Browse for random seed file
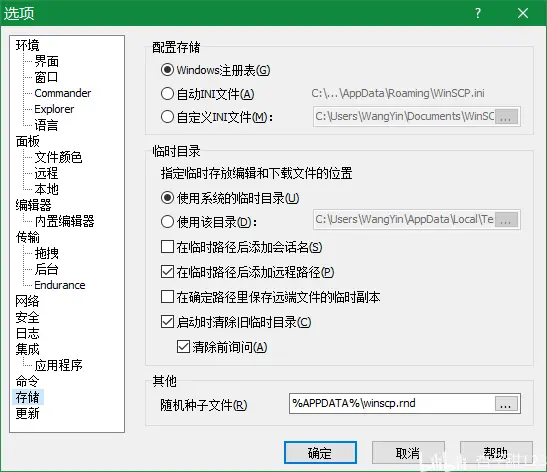Image resolution: width=547 pixels, height=472 pixels. click(x=506, y=404)
